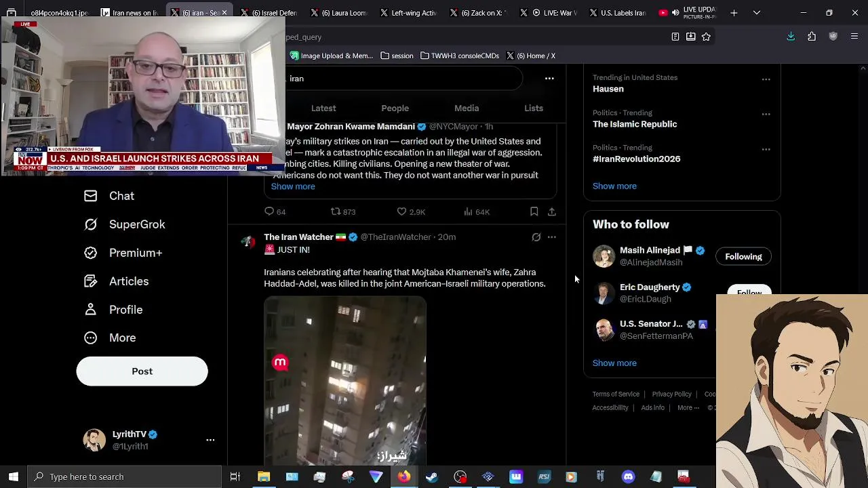Screen dimensions: 868x488
Task: Expand the list all tabs chevron
Action: pyautogui.click(x=757, y=13)
